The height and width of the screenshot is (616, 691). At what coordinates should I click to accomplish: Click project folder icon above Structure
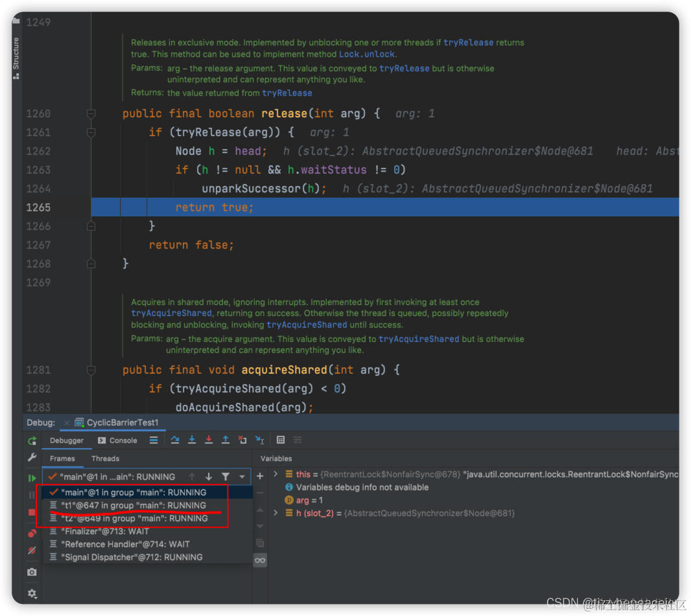coord(16,20)
